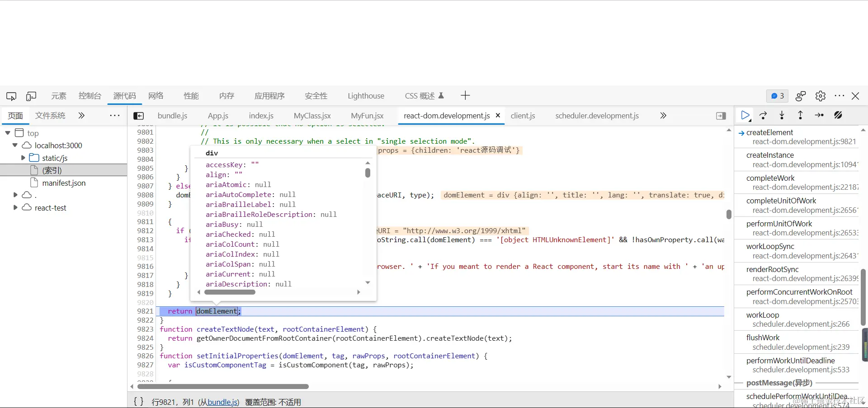Open the scheduler.development.js source tab
Screen dimensions: 868x408
597,116
